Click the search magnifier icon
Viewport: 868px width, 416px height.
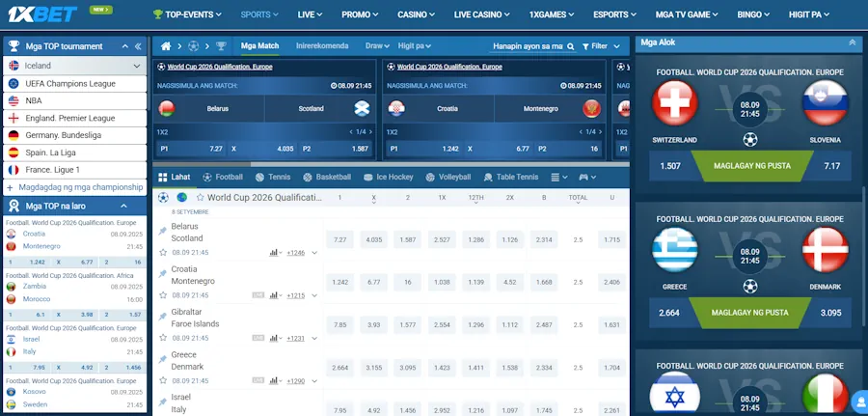pyautogui.click(x=570, y=46)
